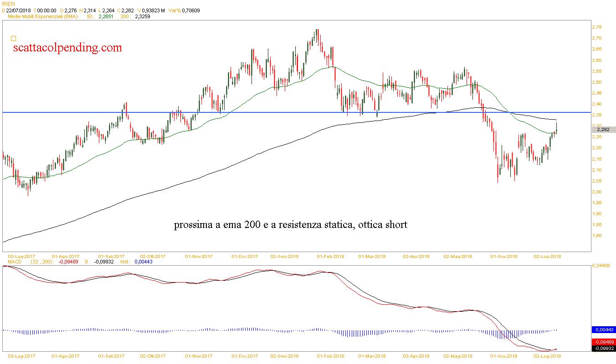Click the 2,10 price axis label
The height and width of the screenshot is (364, 616).
pyautogui.click(x=596, y=170)
